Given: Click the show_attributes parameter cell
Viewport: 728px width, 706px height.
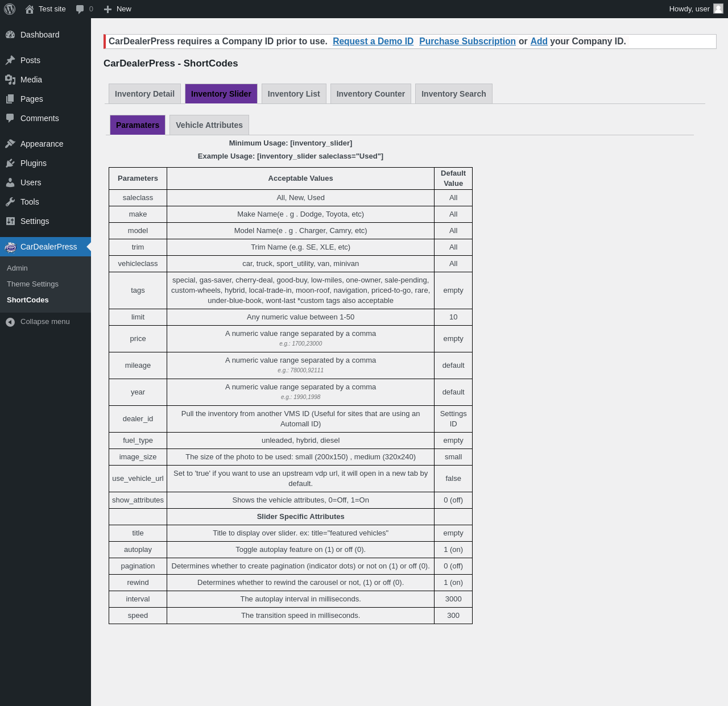Looking at the screenshot, I should click(x=138, y=500).
